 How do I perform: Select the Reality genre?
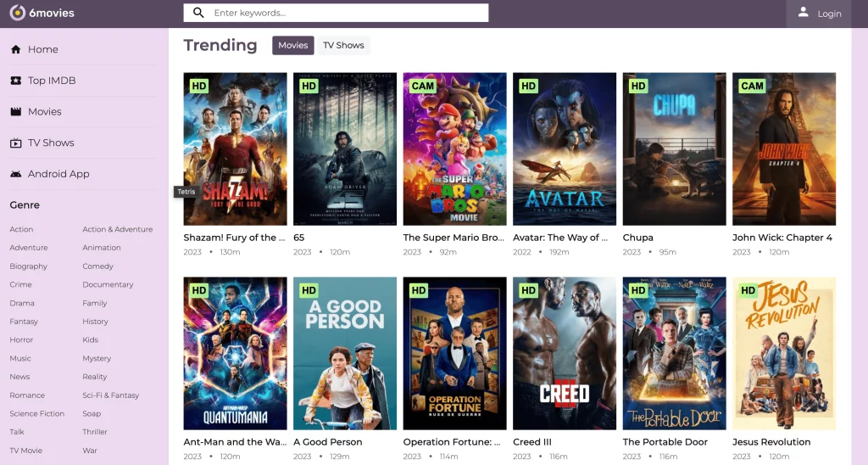tap(95, 377)
